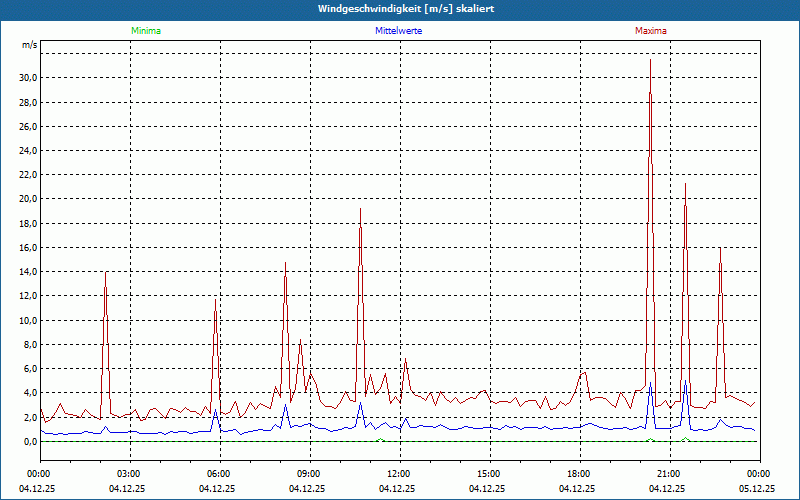Click the 14,0 y-axis label
Screen dimensions: 800x500
(x=28, y=272)
